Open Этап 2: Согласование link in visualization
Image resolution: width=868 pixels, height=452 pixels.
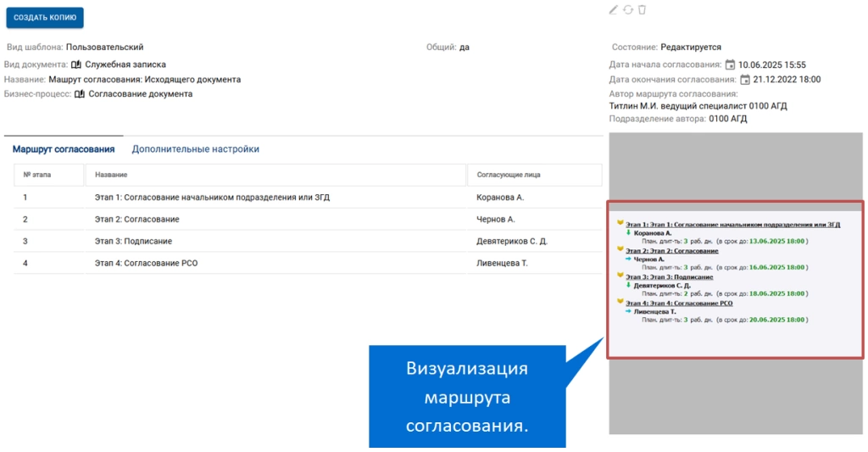tap(671, 251)
